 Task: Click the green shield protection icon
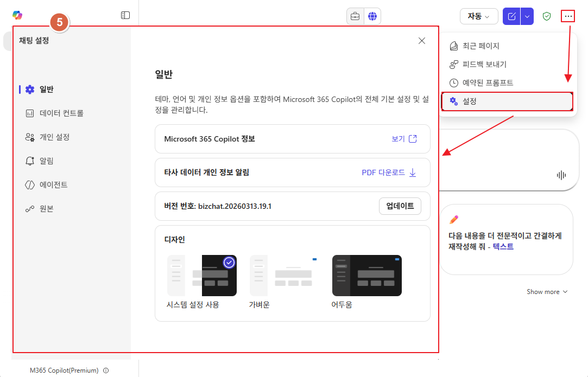click(547, 16)
